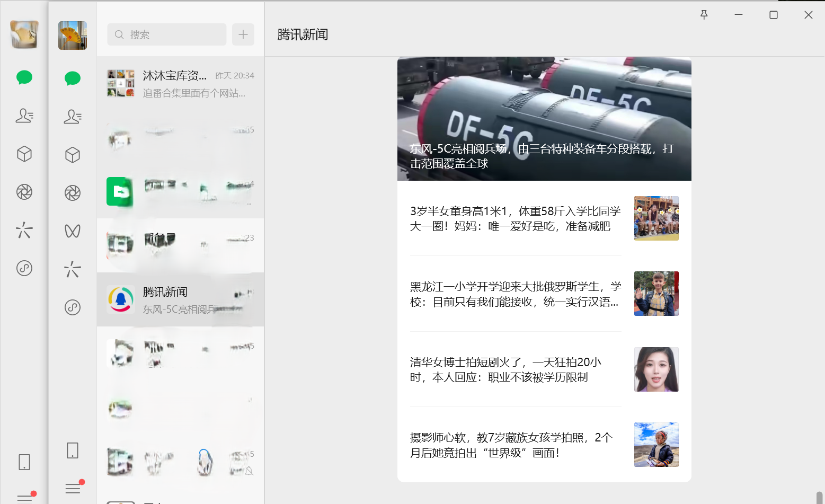Open Search using the circled S icon
This screenshot has height=504, width=825.
(23, 268)
